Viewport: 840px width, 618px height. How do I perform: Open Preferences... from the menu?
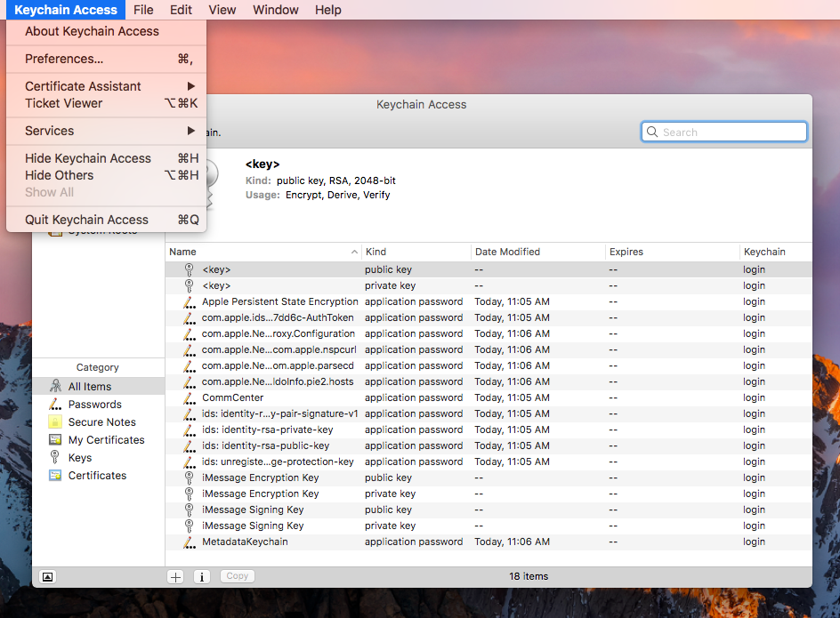pyautogui.click(x=107, y=59)
